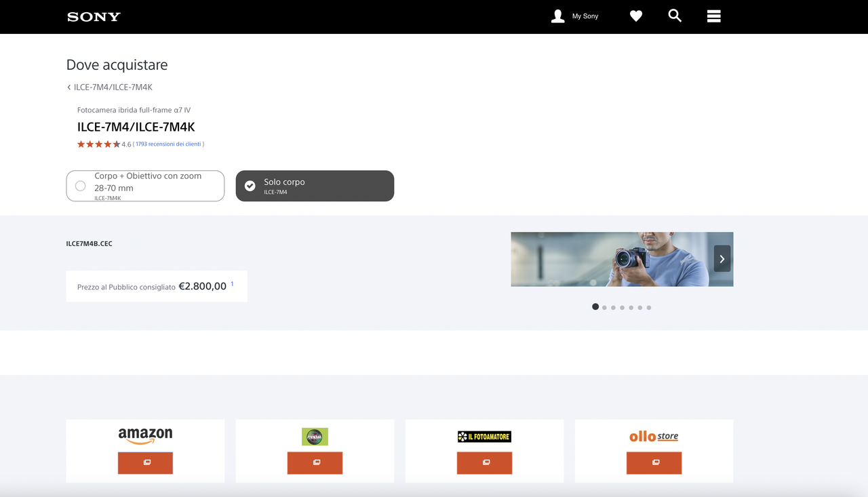The width and height of the screenshot is (868, 497).
Task: Open the My Sony account icon
Action: [557, 16]
